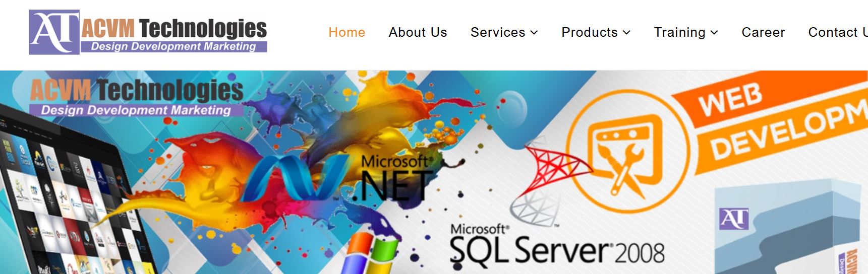Open the Products menu item
Image resolution: width=868 pixels, height=274 pixels.
[x=590, y=32]
